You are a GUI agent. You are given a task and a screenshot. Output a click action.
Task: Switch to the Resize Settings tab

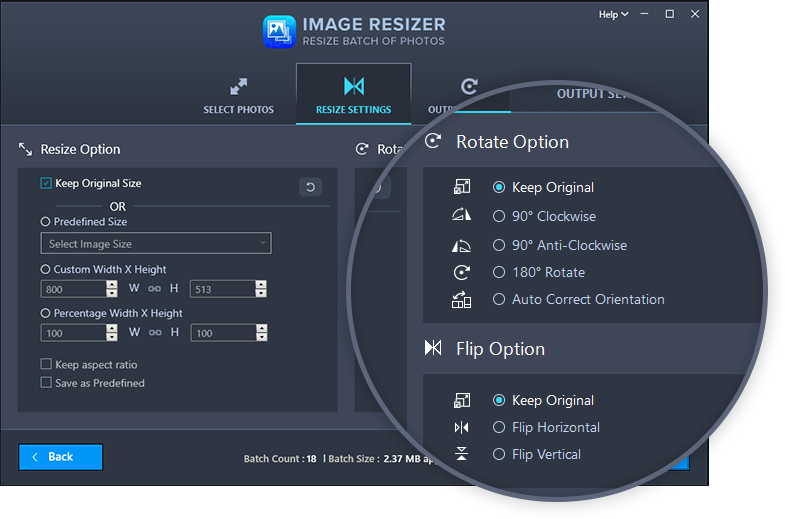[354, 94]
